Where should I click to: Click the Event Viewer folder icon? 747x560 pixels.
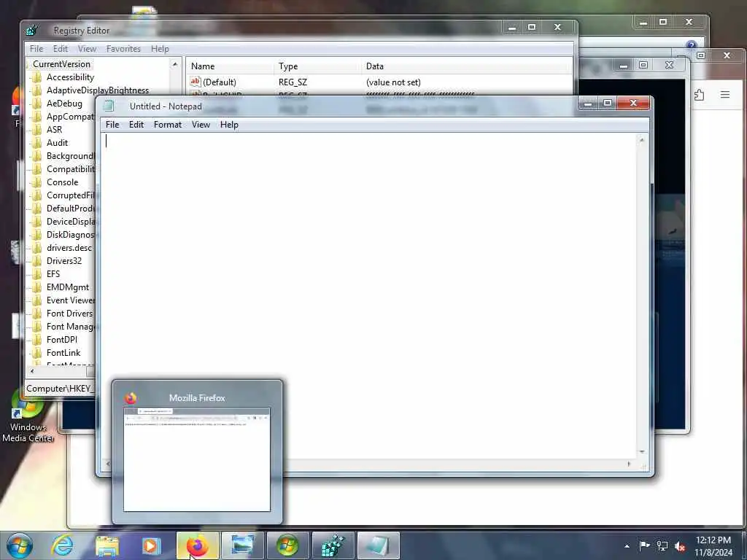[x=37, y=300]
